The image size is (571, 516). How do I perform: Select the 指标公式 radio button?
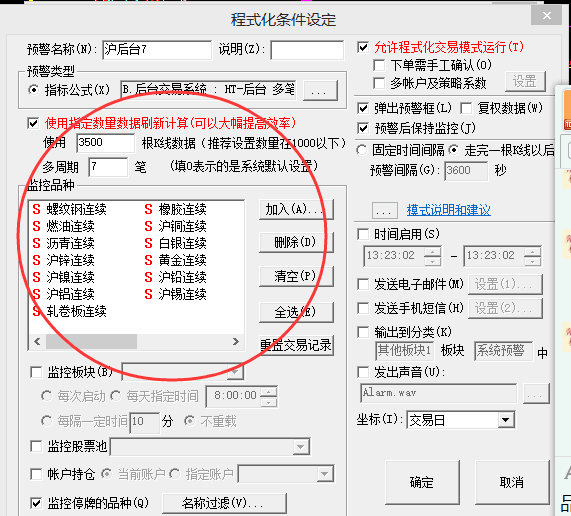pyautogui.click(x=34, y=90)
